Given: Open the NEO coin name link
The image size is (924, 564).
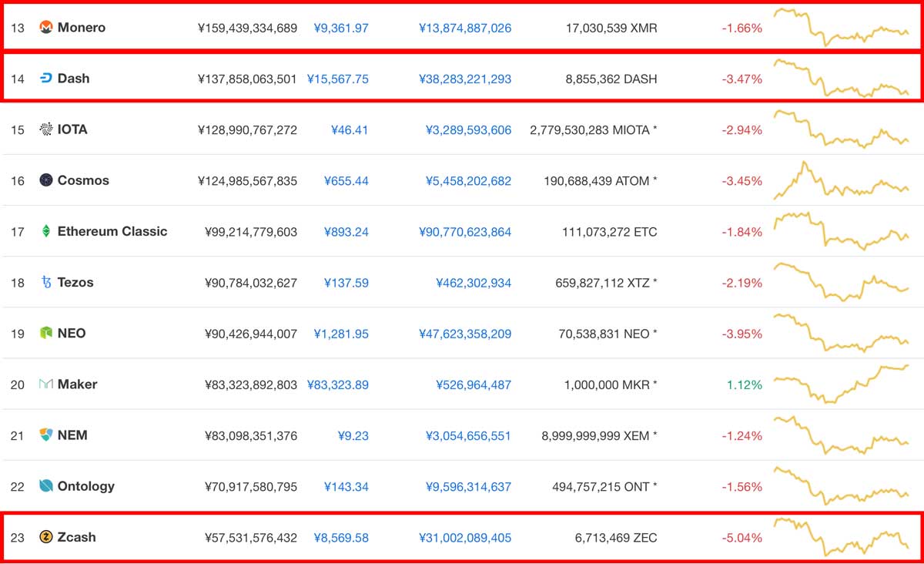Looking at the screenshot, I should 72,334.
